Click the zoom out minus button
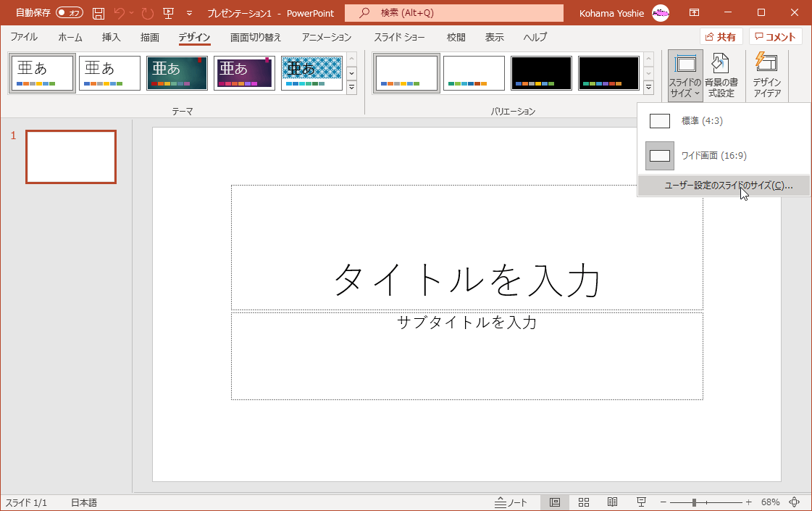Image resolution: width=812 pixels, height=511 pixels. [x=663, y=502]
